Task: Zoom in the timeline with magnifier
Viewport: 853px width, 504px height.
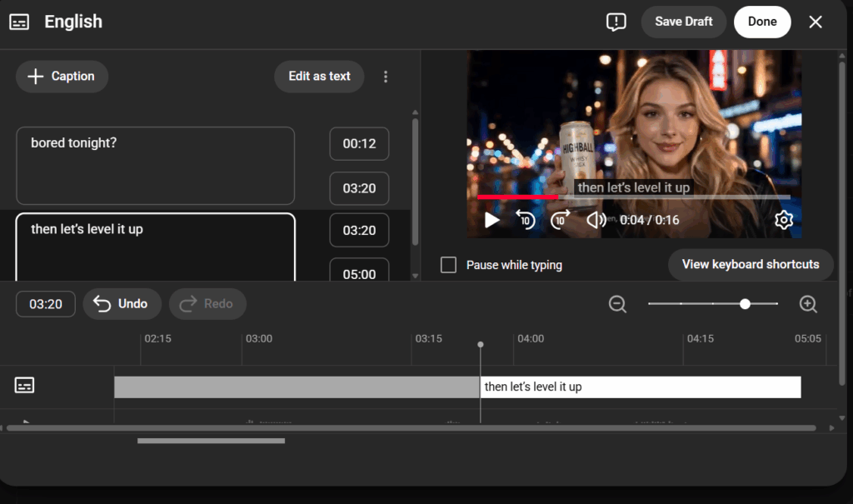Action: (x=808, y=304)
